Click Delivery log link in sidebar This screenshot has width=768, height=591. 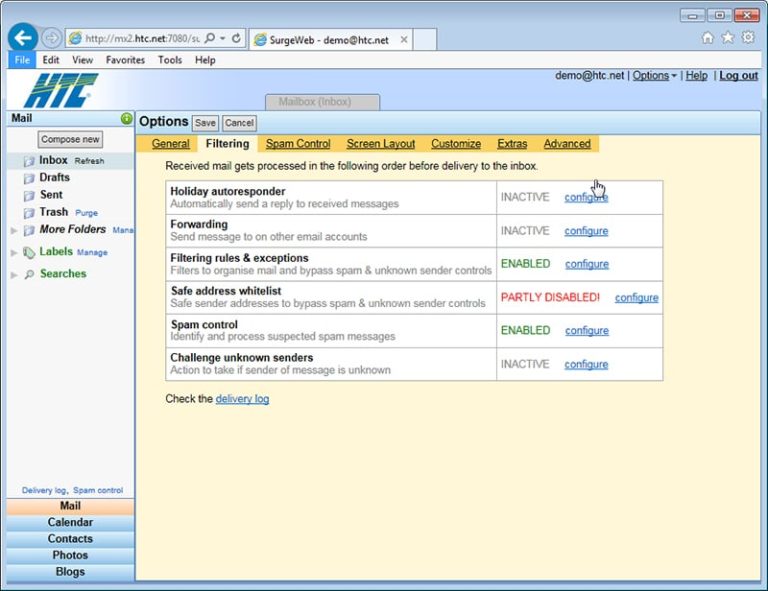tap(44, 490)
